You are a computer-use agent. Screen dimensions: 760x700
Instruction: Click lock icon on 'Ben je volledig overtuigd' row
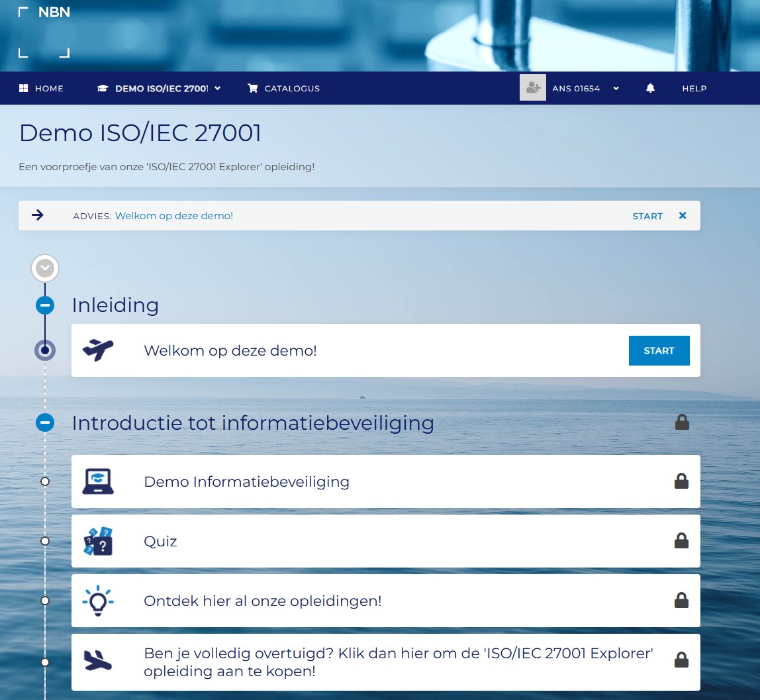681,660
